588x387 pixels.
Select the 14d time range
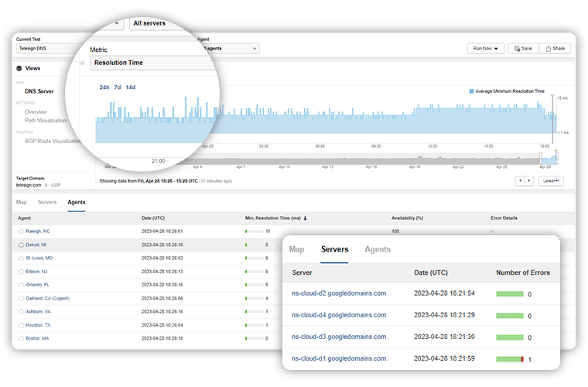click(x=130, y=87)
